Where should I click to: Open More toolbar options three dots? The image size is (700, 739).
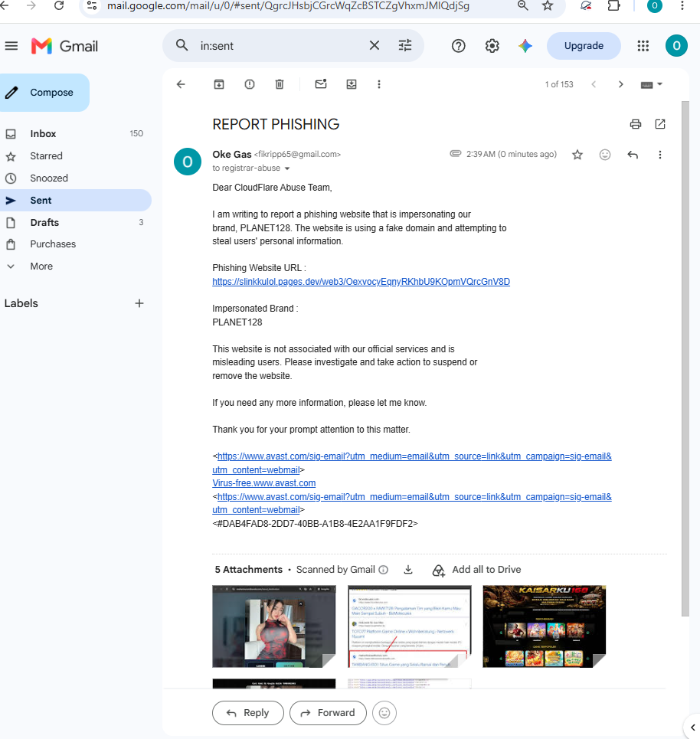379,84
